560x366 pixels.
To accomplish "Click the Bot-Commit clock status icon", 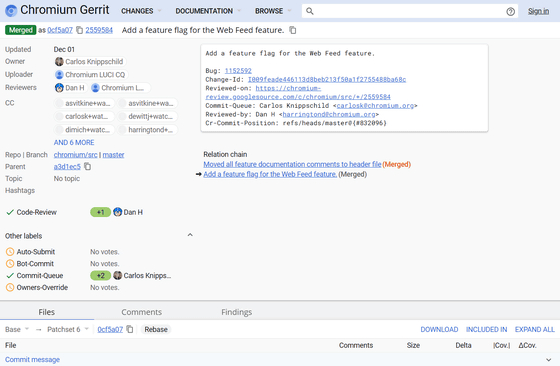I will tap(10, 264).
